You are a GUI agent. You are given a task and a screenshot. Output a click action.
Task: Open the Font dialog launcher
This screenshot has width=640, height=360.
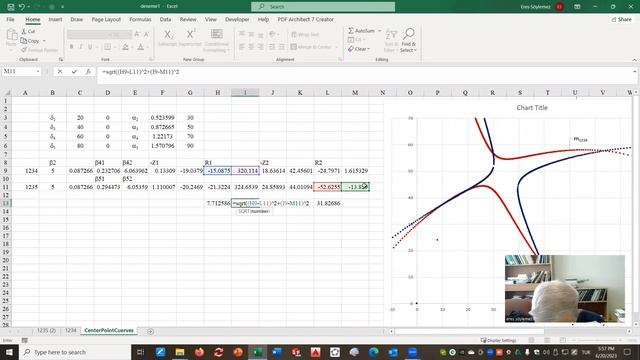(x=151, y=60)
